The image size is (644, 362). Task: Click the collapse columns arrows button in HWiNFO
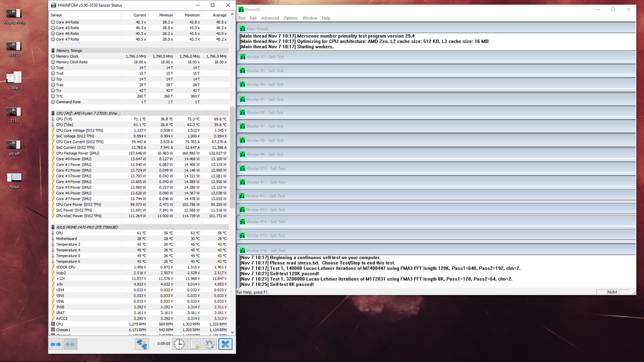point(70,344)
